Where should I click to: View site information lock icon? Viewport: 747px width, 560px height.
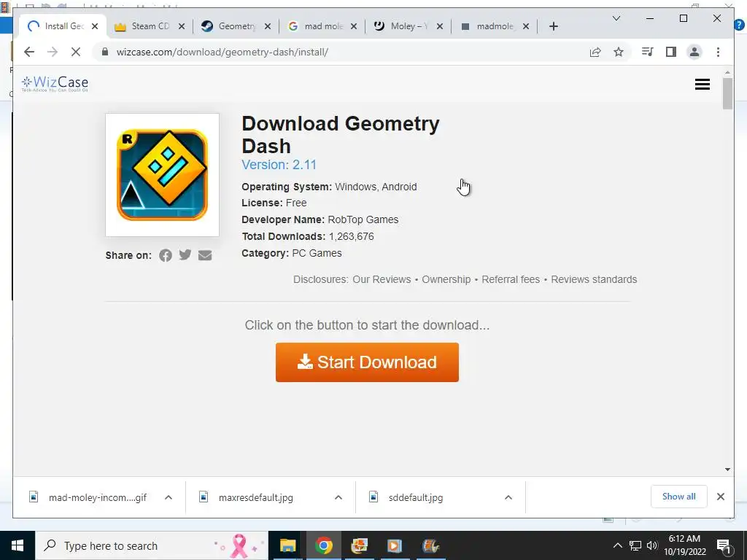pos(105,52)
